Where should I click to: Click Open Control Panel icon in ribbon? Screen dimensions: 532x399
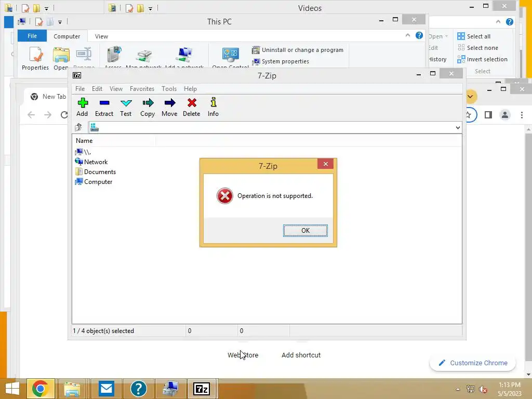(230, 55)
